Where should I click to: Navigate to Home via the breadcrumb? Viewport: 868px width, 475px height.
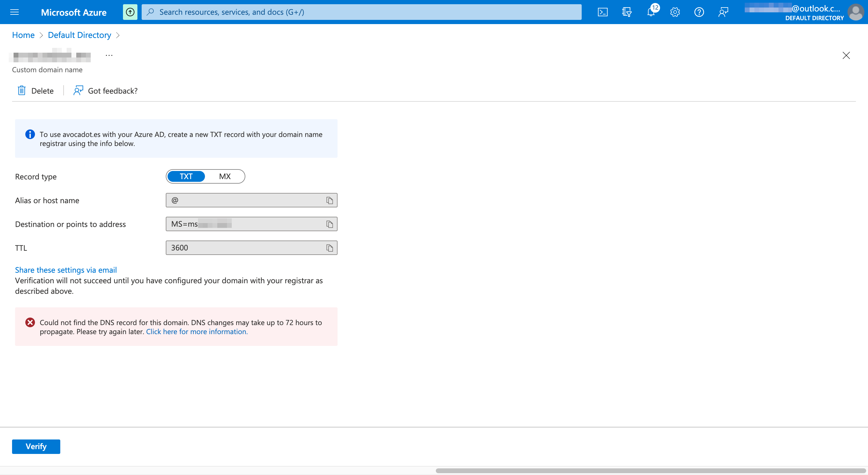[23, 35]
